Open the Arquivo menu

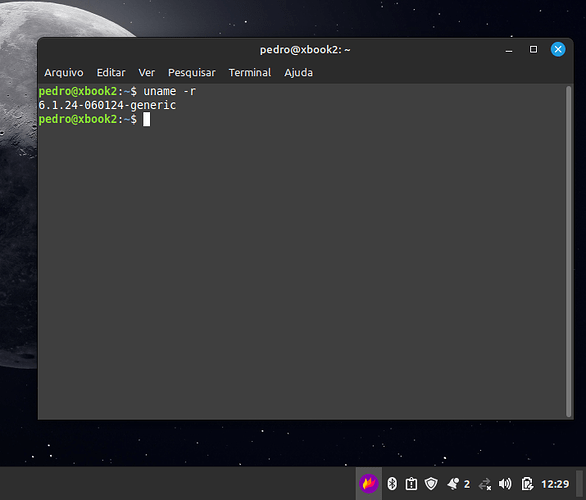pos(64,72)
